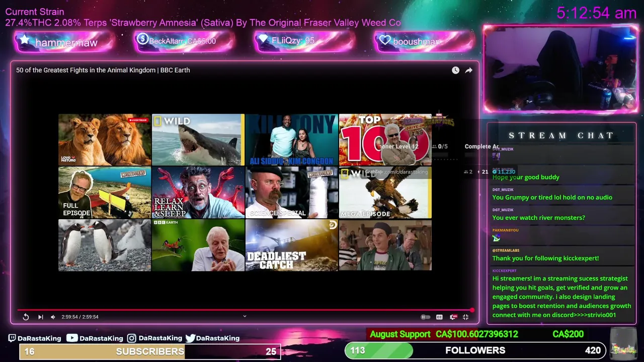Click the 'Complete Ac' overlay text

481,146
